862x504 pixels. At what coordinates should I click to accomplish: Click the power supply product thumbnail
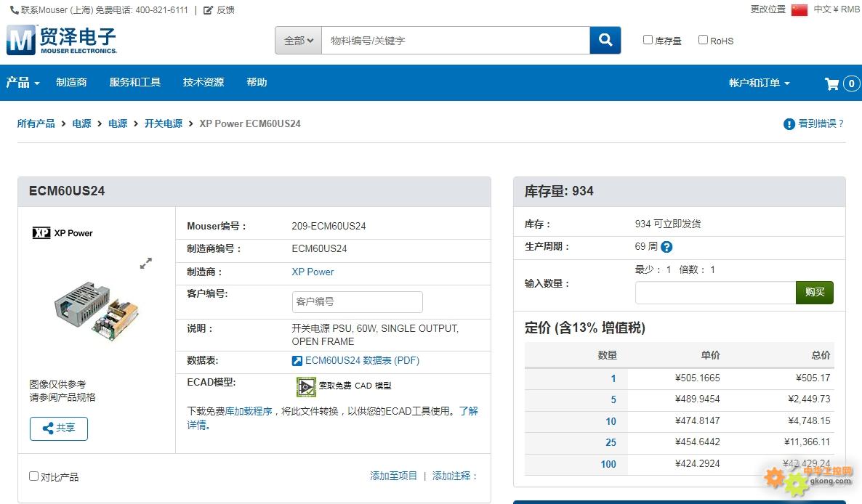pos(96,310)
